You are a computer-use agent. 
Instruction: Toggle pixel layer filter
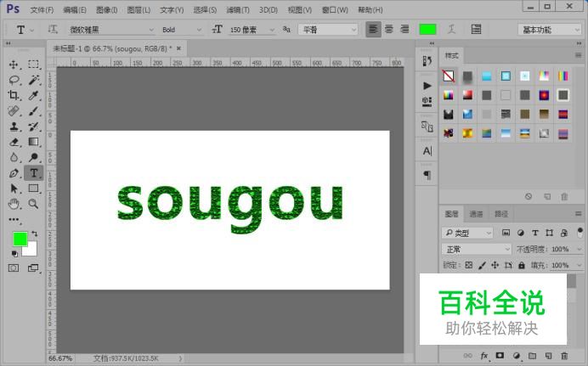(506, 233)
